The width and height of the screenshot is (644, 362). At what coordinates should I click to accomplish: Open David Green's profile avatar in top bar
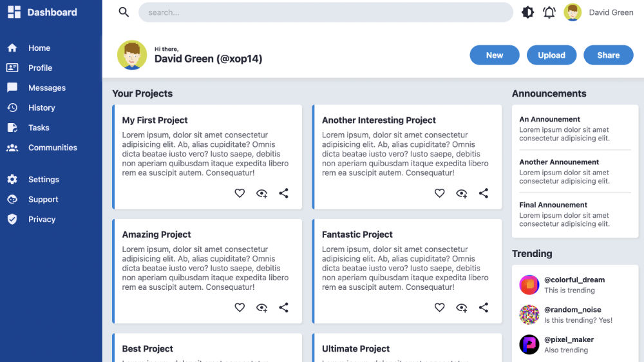point(573,12)
